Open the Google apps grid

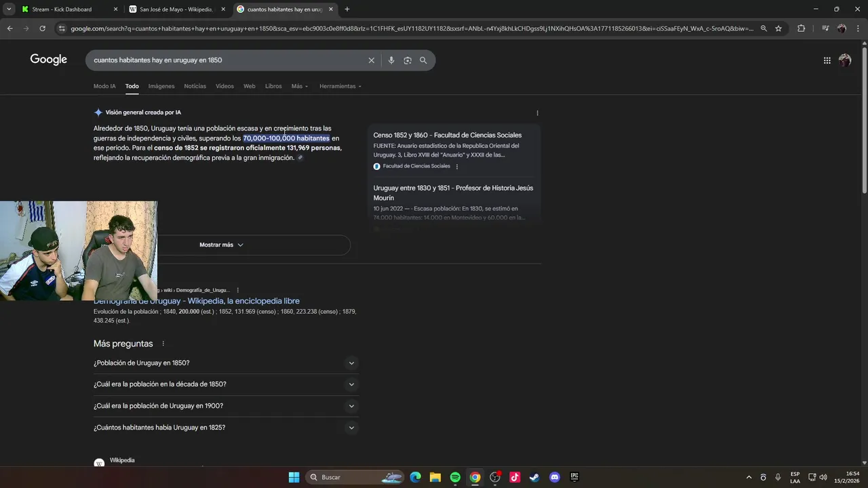coord(827,60)
